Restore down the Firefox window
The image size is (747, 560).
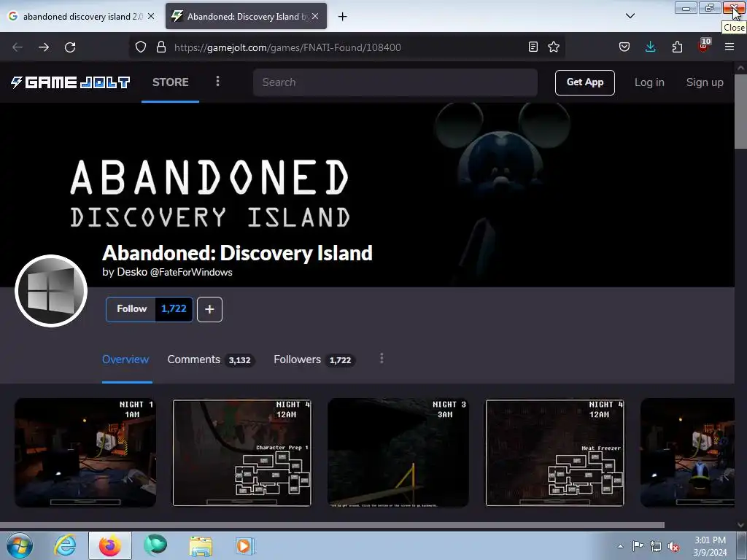709,8
